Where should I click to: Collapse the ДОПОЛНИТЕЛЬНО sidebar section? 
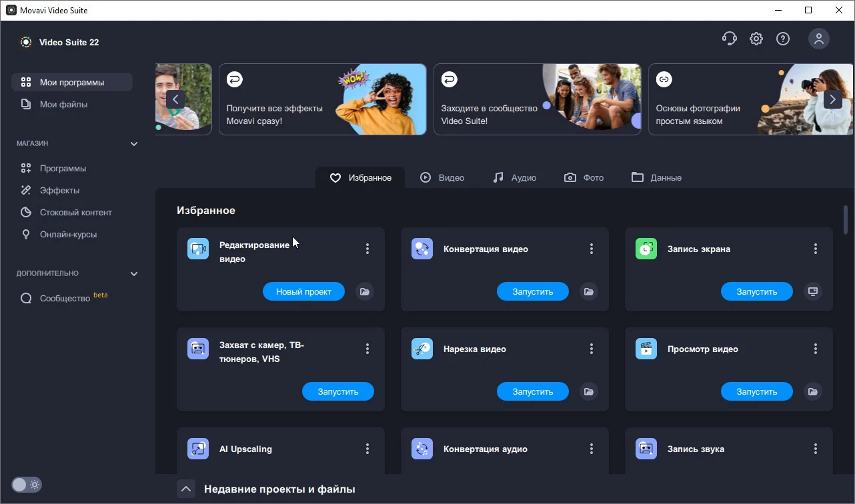(x=133, y=274)
